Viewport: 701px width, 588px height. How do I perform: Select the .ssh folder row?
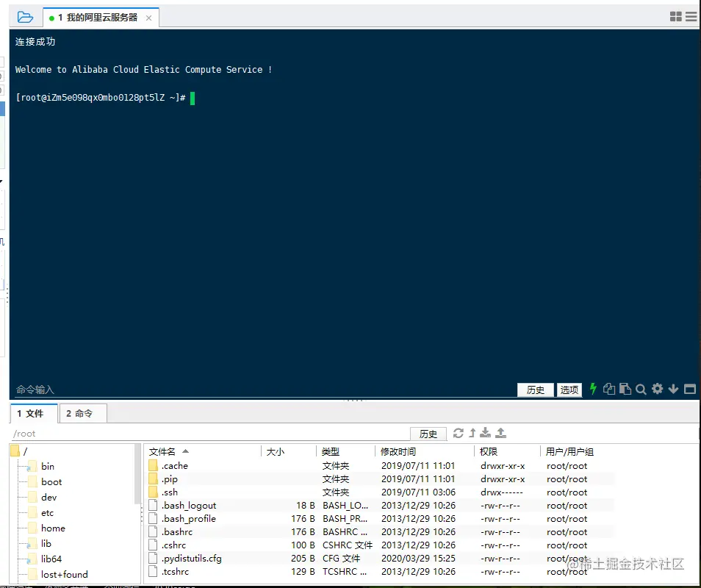(x=380, y=492)
